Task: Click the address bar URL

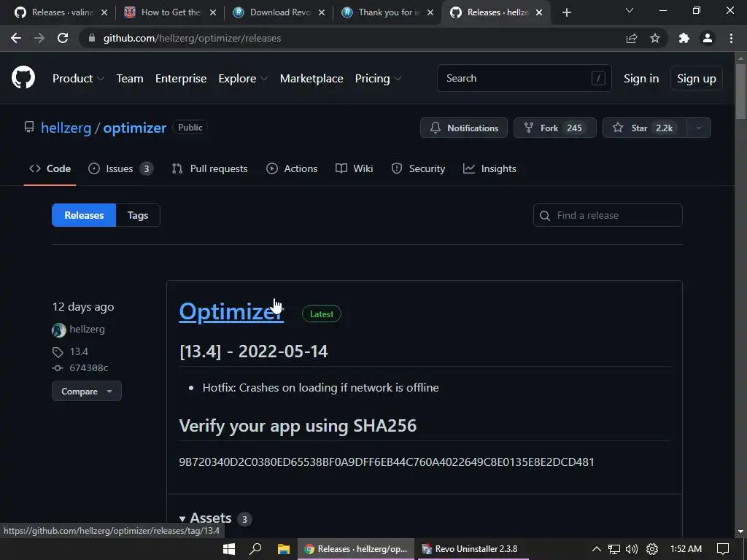Action: pos(192,38)
